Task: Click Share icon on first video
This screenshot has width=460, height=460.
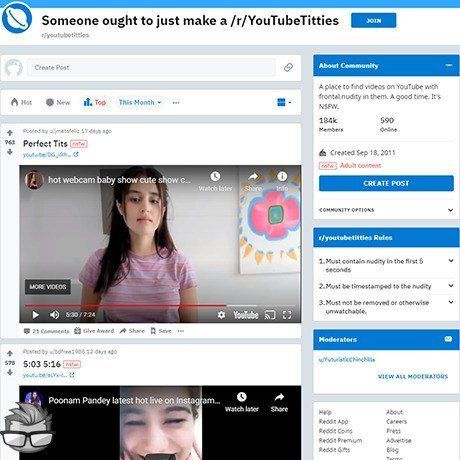Action: click(253, 181)
